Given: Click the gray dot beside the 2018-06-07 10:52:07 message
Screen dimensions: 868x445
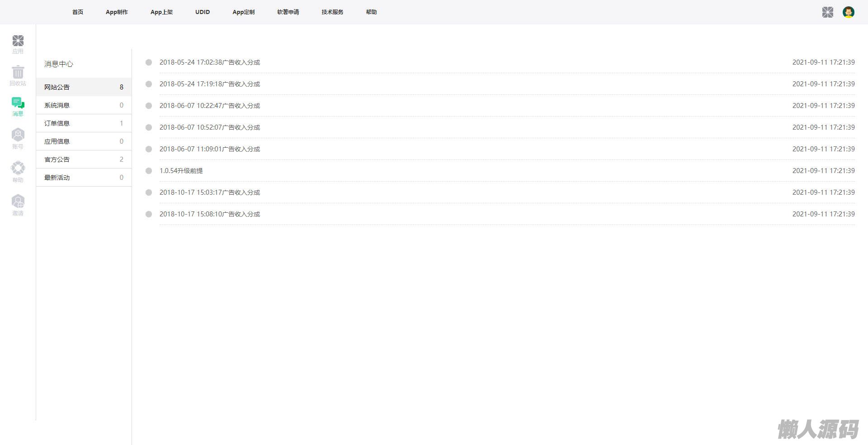Looking at the screenshot, I should tap(148, 127).
